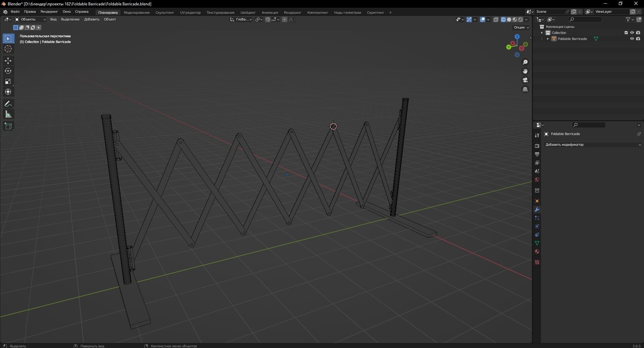Expand the Foldable Barricade tree item
This screenshot has height=348, width=644.
click(x=548, y=39)
